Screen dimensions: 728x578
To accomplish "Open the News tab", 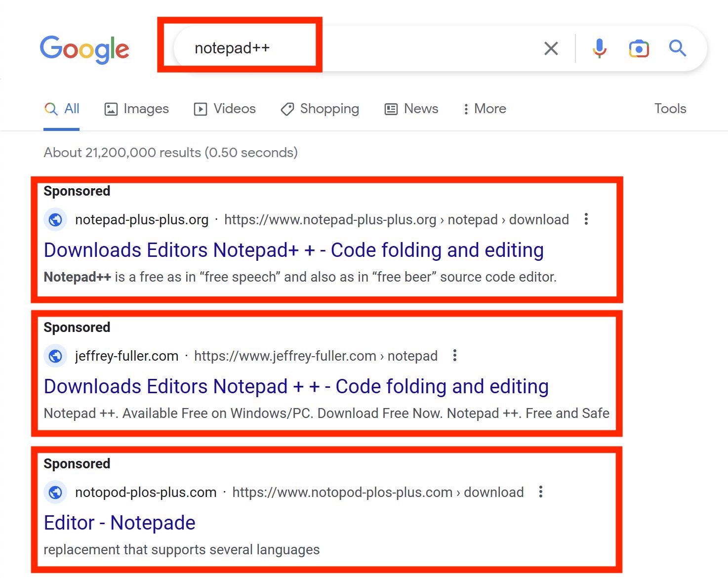I will click(411, 109).
